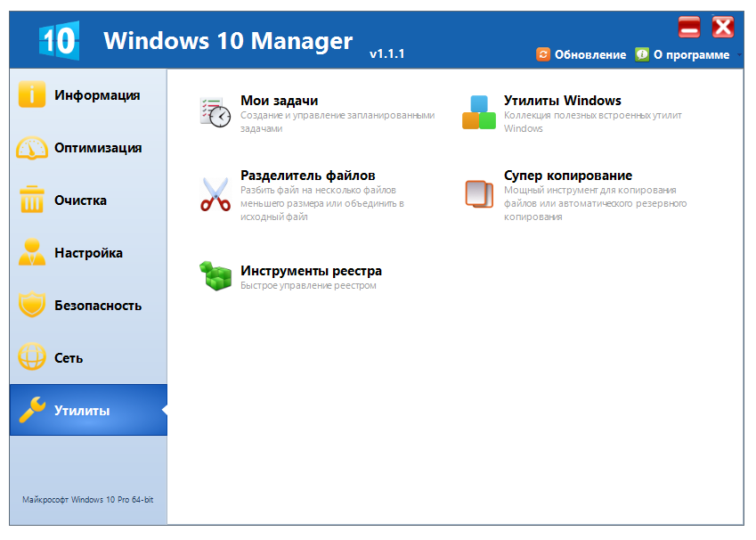The width and height of the screenshot is (756, 540).
Task: Switch to the Очистка tab
Action: (88, 200)
